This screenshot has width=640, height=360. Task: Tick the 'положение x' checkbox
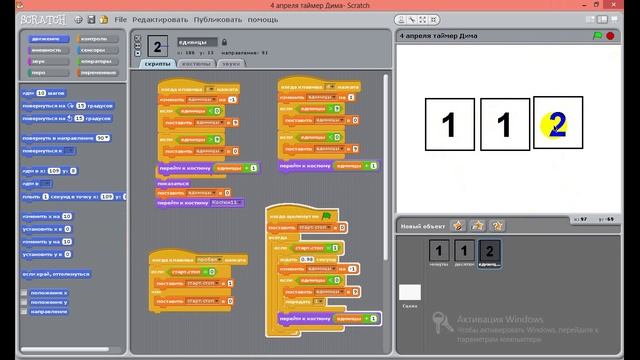click(x=24, y=293)
